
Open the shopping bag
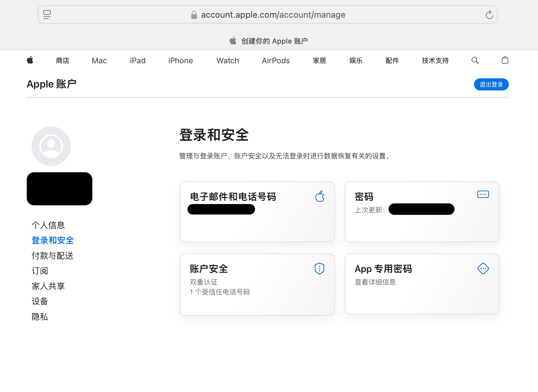point(505,60)
